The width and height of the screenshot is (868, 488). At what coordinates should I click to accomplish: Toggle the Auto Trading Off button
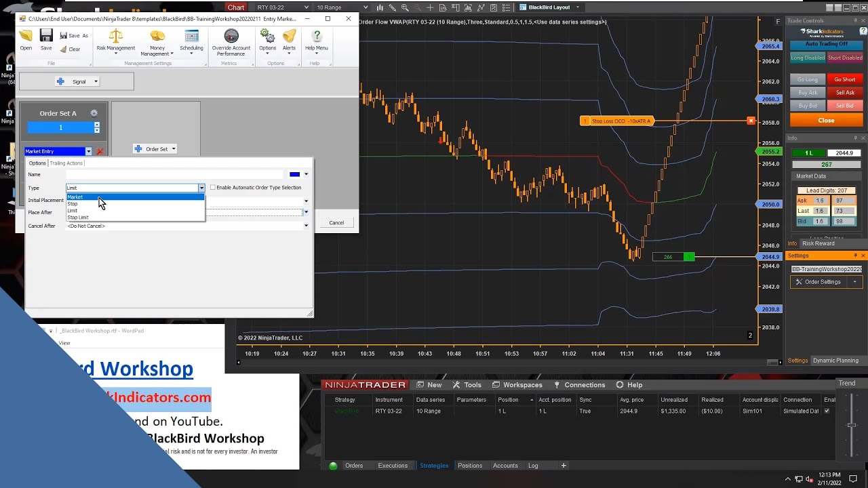pos(826,44)
